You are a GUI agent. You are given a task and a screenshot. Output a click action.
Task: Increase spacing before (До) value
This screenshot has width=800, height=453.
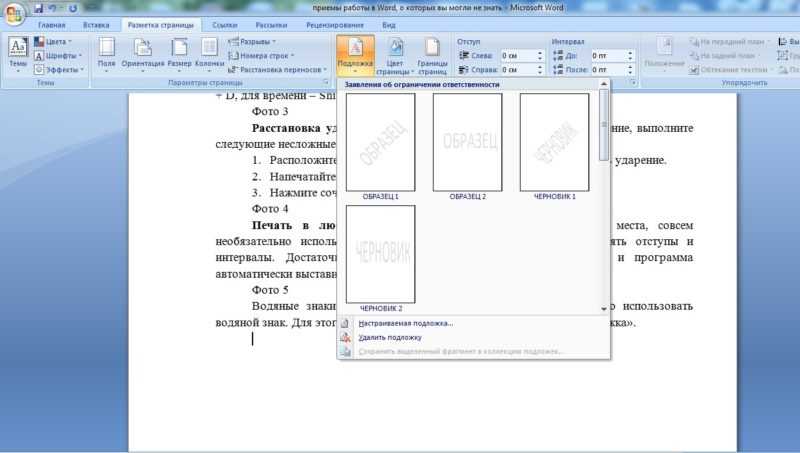pos(631,53)
